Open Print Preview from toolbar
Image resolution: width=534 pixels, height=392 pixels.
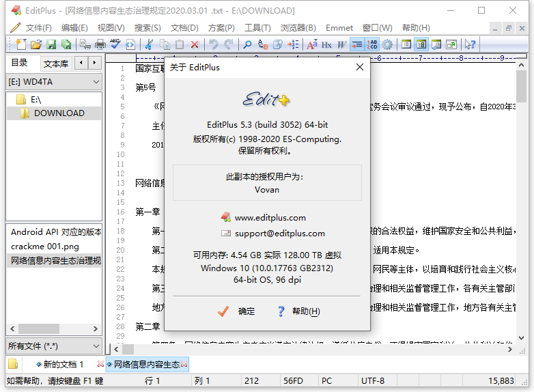pyautogui.click(x=85, y=44)
